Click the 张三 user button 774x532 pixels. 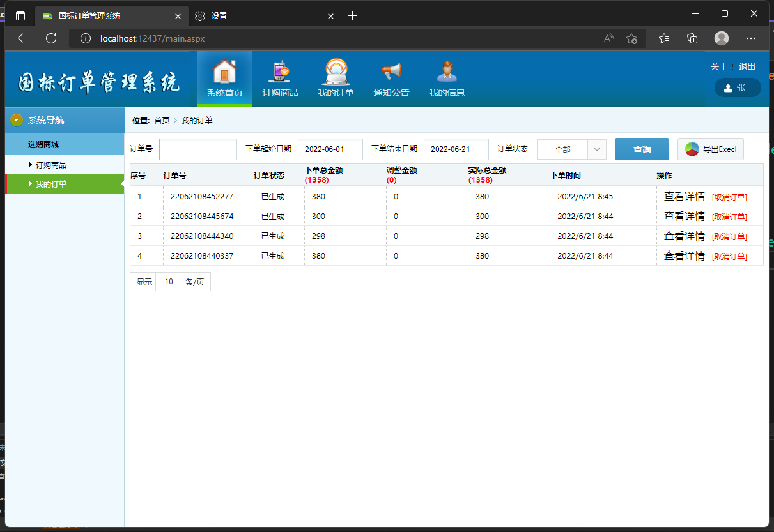click(x=738, y=87)
